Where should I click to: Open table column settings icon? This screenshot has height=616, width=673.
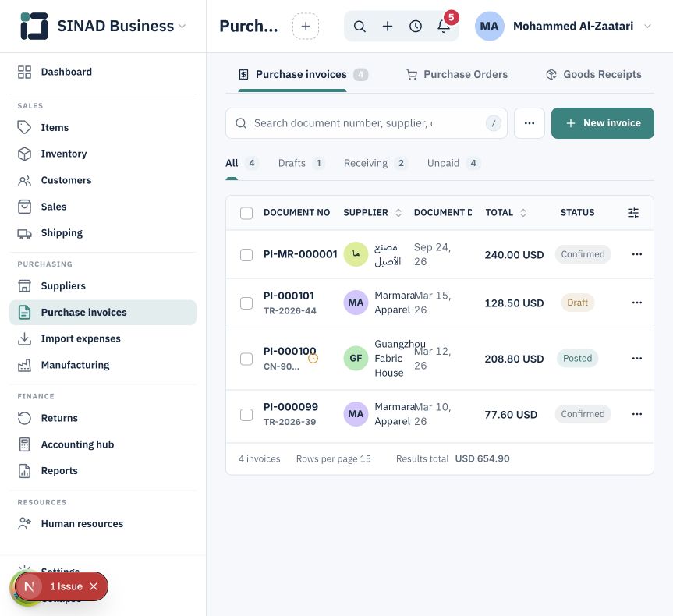(633, 213)
